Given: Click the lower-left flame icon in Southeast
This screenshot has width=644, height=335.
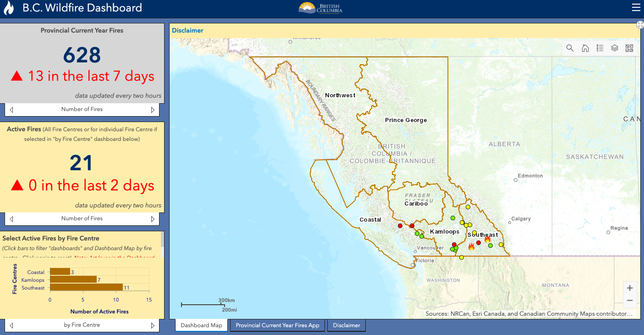Looking at the screenshot, I should pyautogui.click(x=471, y=246).
